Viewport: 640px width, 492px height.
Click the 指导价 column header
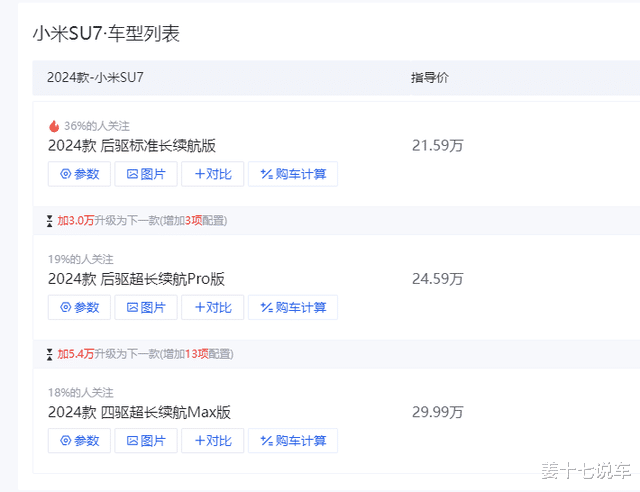[430, 78]
